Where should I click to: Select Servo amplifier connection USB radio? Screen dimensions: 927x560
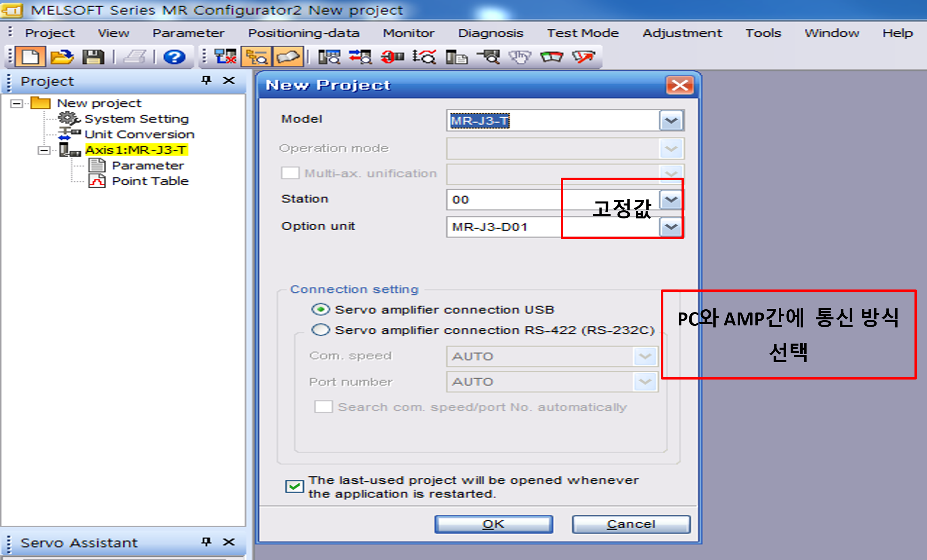point(321,310)
